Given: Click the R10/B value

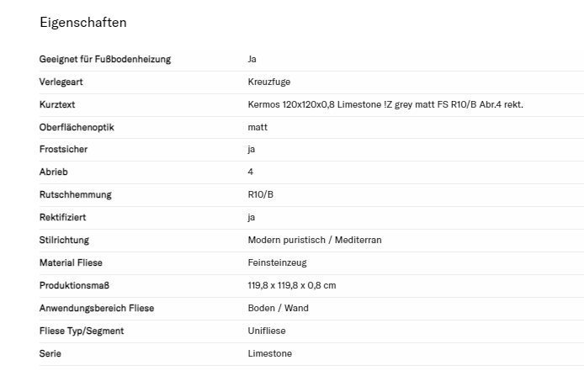Looking at the screenshot, I should (261, 195).
